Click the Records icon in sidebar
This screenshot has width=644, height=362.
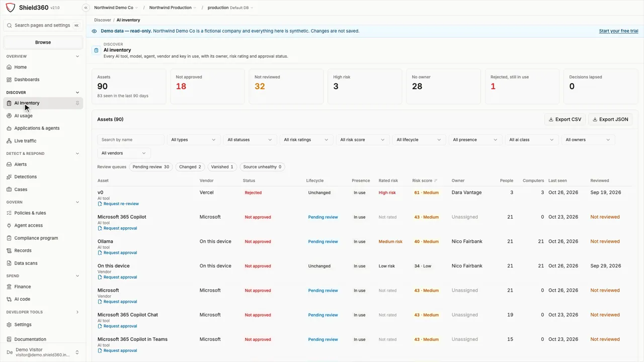(x=9, y=250)
